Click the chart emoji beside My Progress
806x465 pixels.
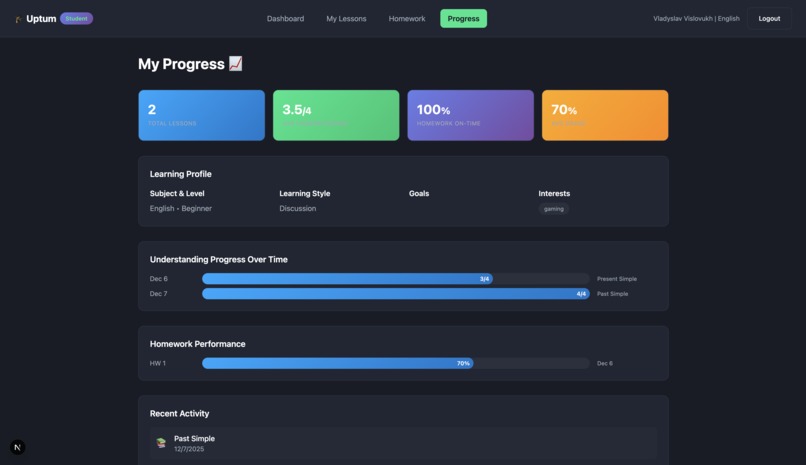pyautogui.click(x=235, y=64)
